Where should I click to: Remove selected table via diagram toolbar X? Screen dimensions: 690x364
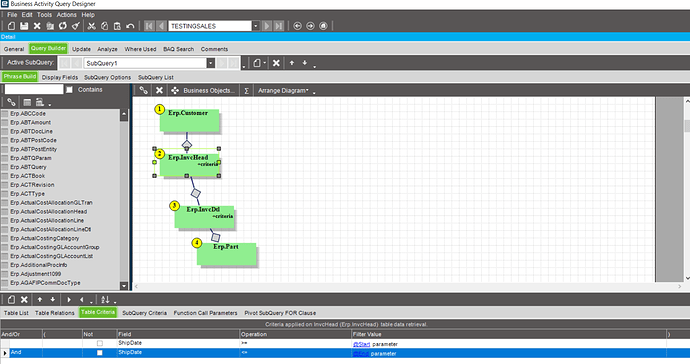tap(159, 90)
